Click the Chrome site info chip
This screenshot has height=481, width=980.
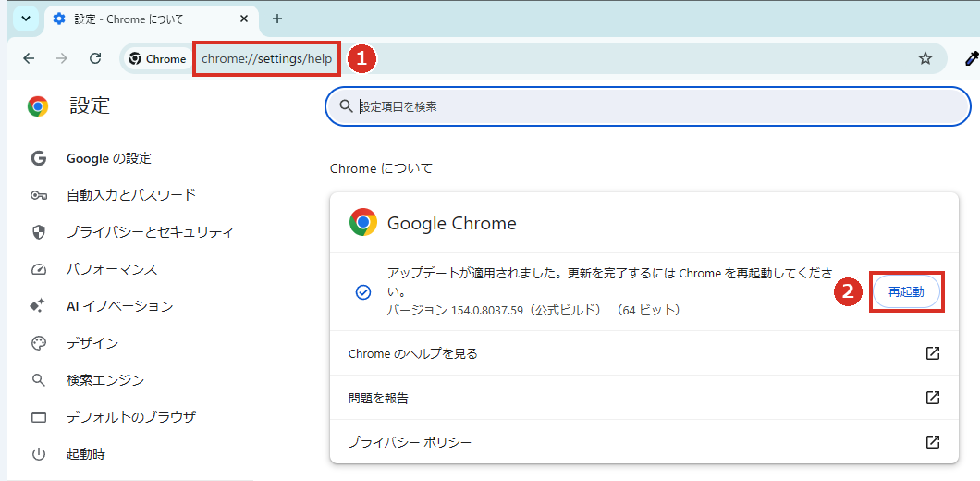(157, 59)
